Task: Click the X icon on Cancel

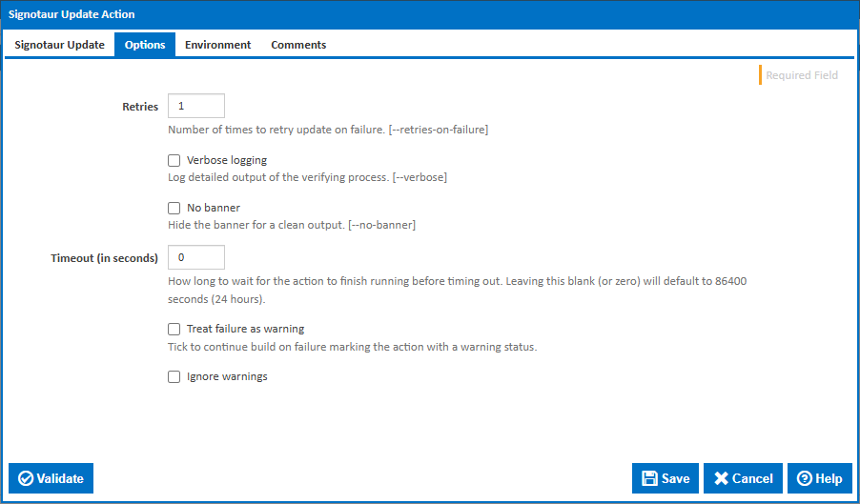Action: tap(722, 478)
